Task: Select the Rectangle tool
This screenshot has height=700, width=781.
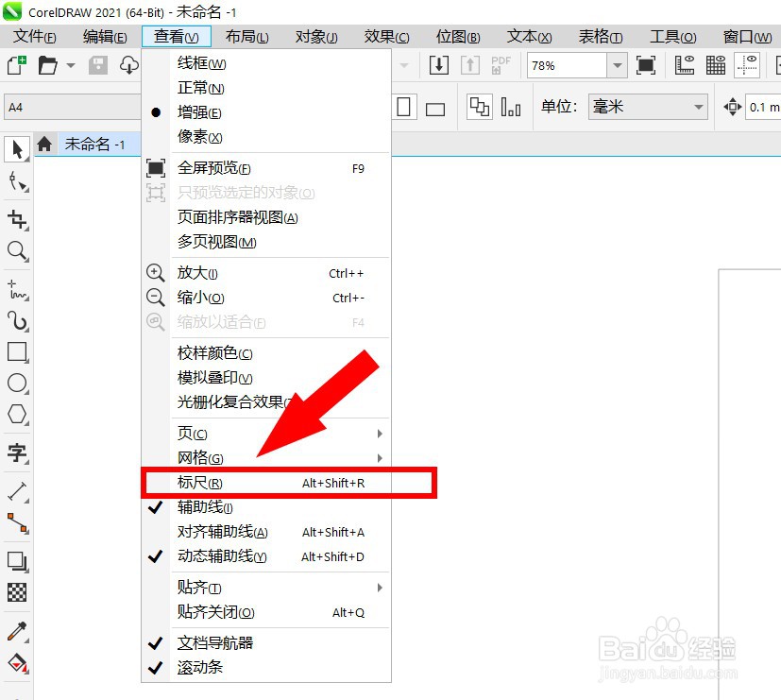Action: tap(16, 352)
